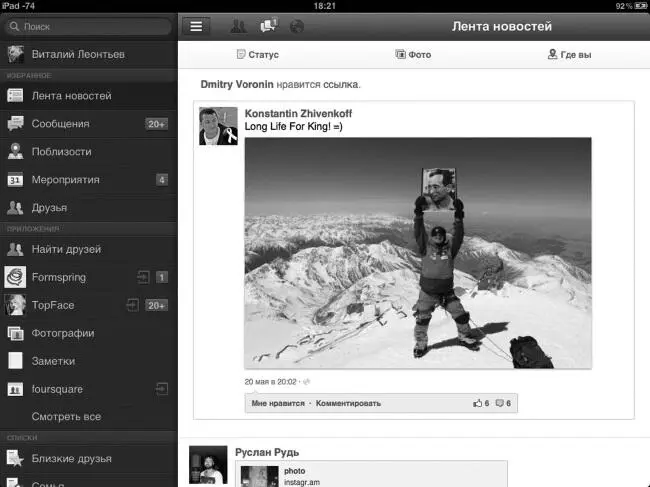Open the notifications globe icon

(x=296, y=27)
